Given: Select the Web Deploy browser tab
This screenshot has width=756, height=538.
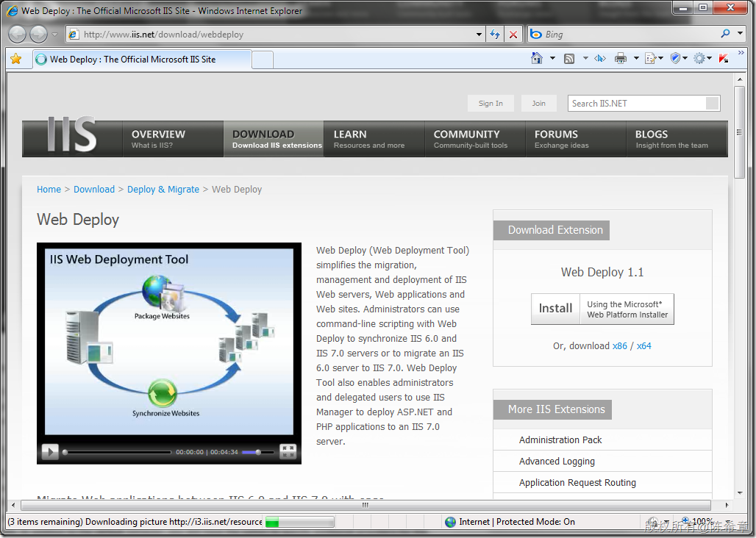Looking at the screenshot, I should [x=142, y=60].
